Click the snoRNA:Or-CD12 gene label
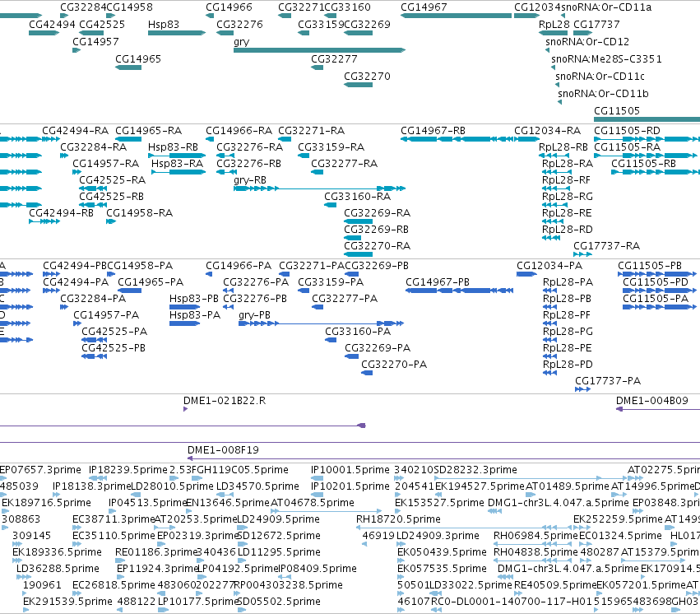The height and width of the screenshot is (614, 700). click(x=587, y=42)
